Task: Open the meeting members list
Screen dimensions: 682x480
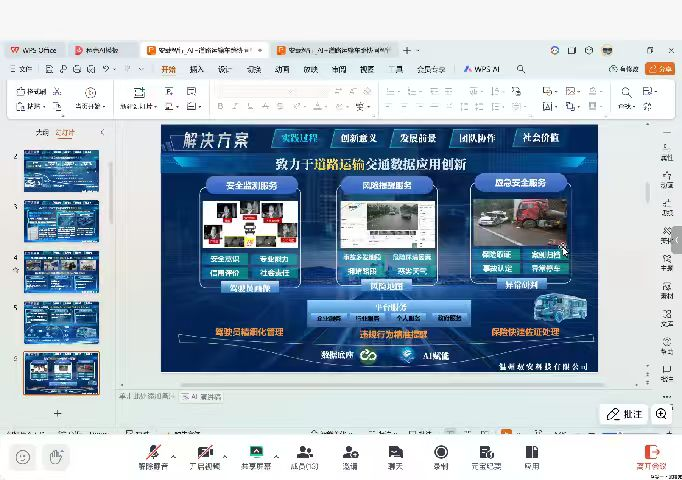Action: 304,453
